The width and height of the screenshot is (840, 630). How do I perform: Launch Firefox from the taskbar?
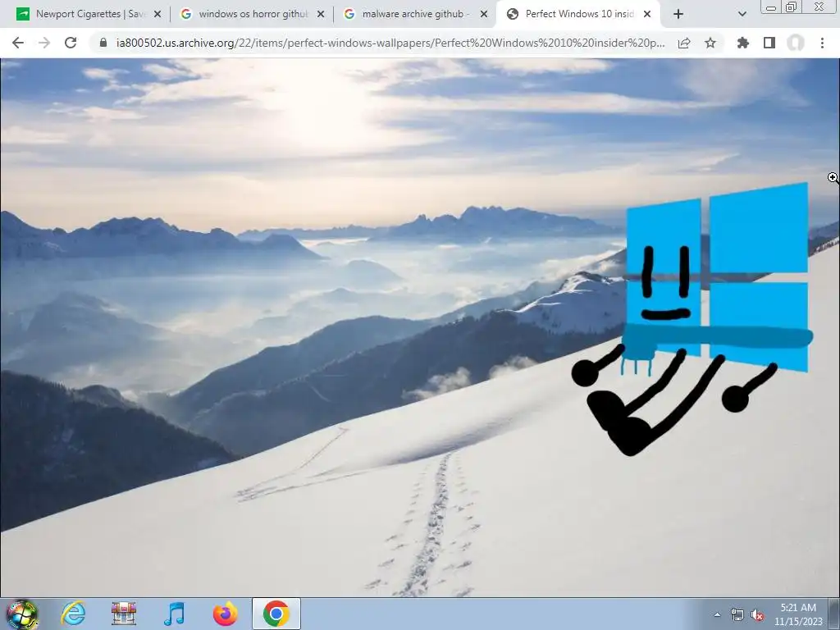tap(225, 614)
